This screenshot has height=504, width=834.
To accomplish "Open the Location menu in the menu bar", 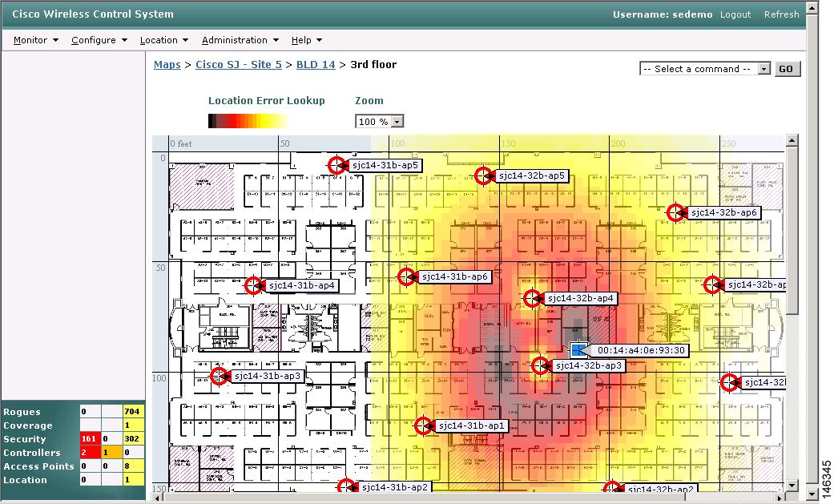I will click(163, 40).
